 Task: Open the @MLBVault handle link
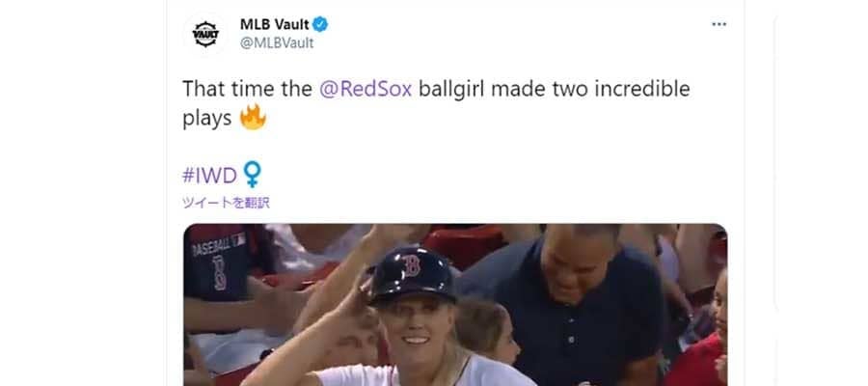[276, 43]
